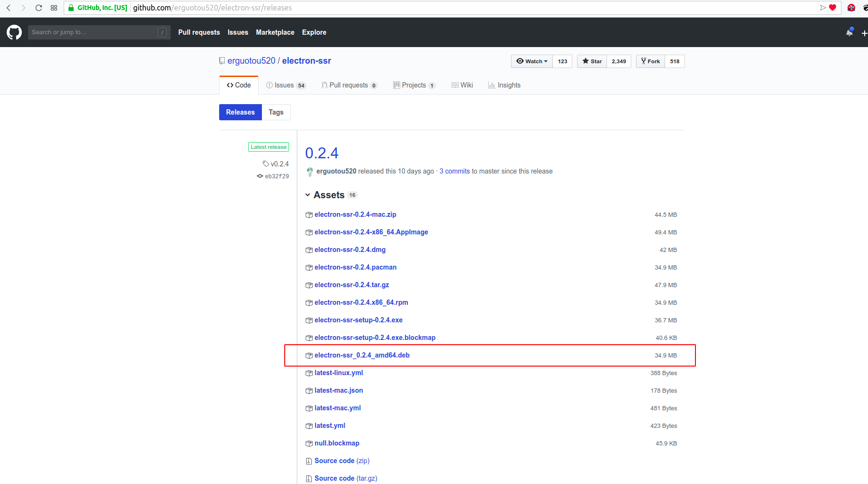Collapse the Assets section chevron
Screen dimensions: 868x484
click(308, 195)
